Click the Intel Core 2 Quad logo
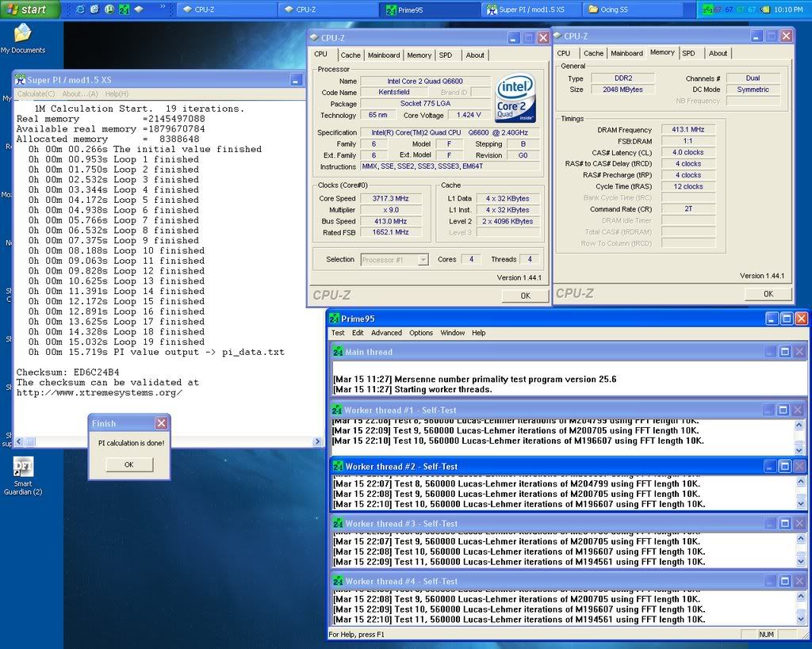This screenshot has width=812, height=649. (515, 99)
